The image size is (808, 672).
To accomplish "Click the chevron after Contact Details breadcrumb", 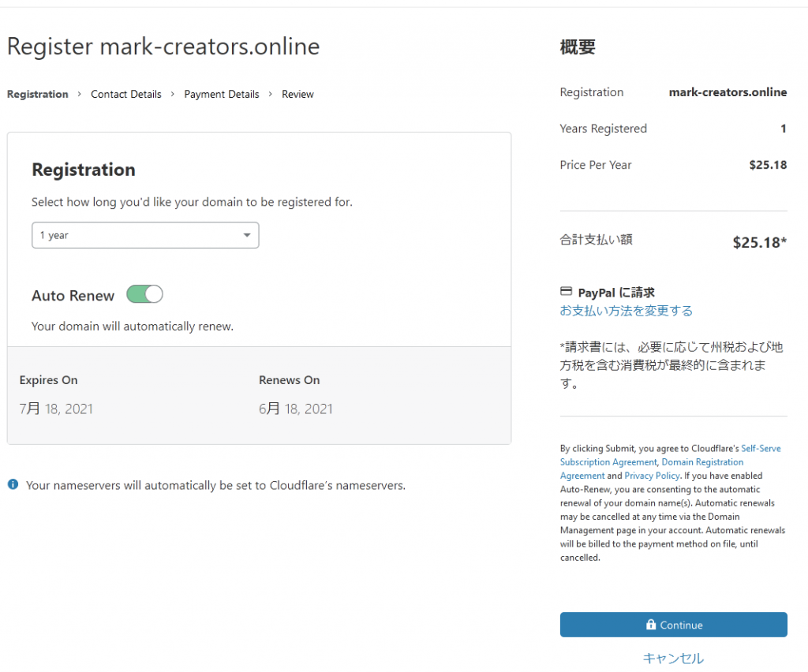I will pyautogui.click(x=173, y=94).
